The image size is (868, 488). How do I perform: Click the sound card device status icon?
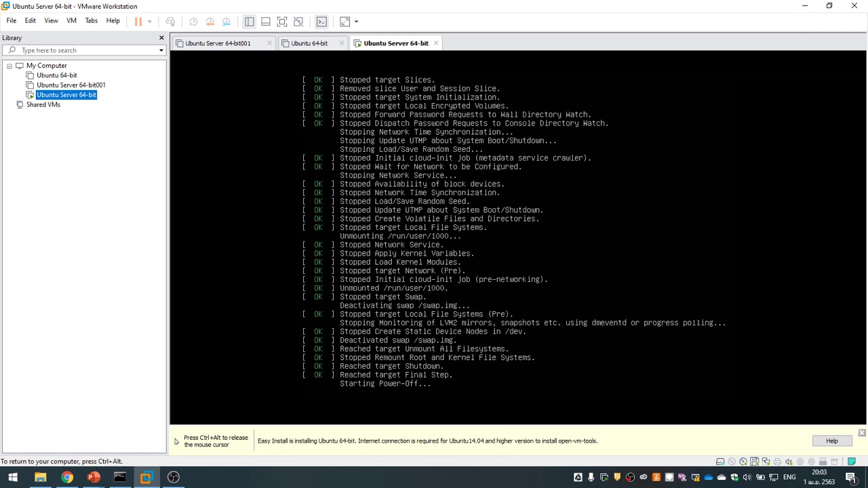(x=789, y=462)
